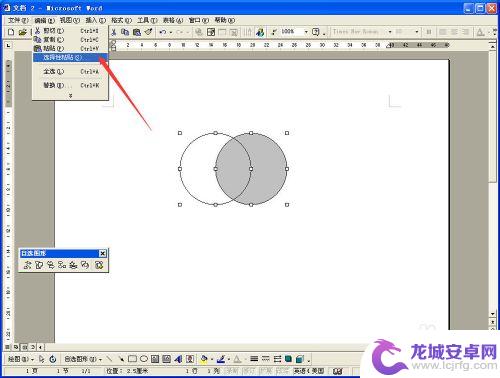The width and height of the screenshot is (500, 378).
Task: Click the Free Rotate tool icon
Action: 53,359
